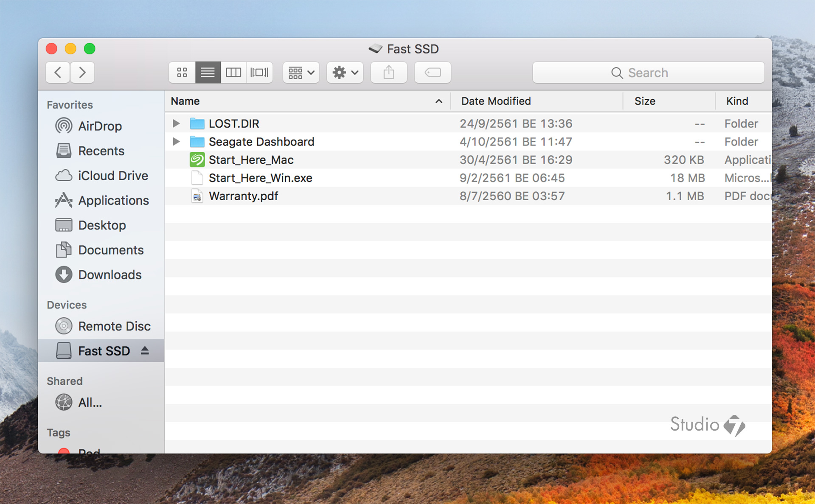
Task: Switch to list view
Action: 208,73
